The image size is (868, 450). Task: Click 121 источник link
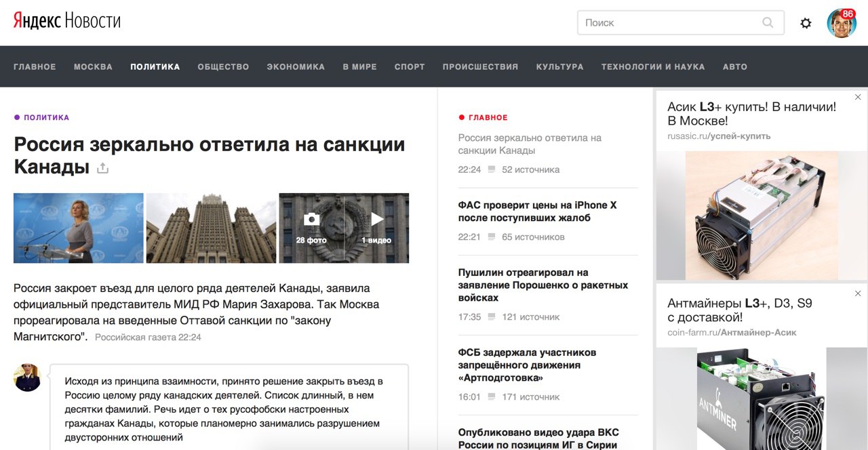point(530,317)
